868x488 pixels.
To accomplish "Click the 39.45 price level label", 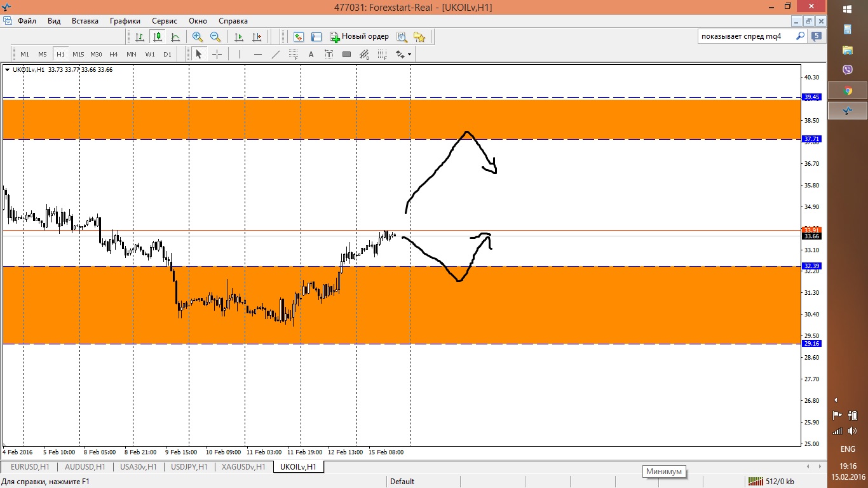I will point(812,97).
